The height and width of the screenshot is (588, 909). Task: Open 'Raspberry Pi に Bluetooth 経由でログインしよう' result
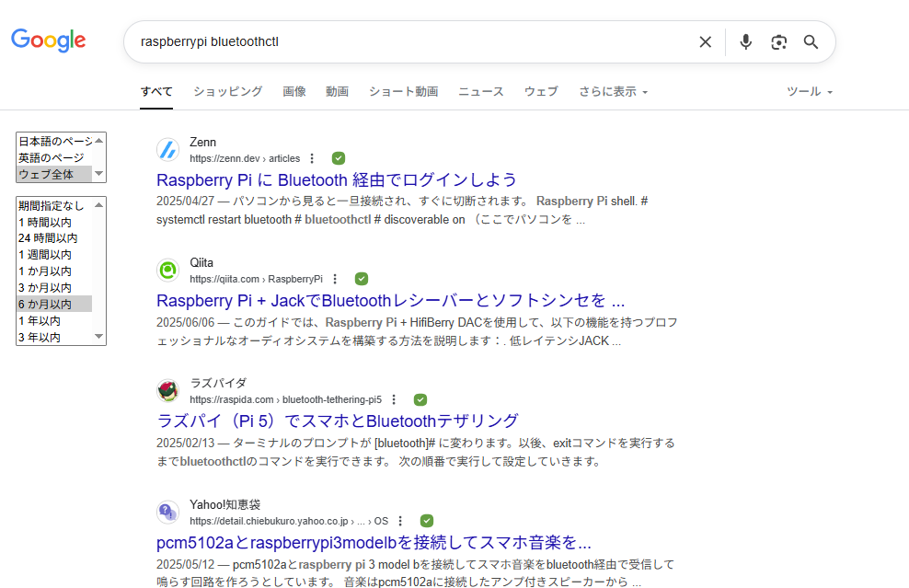click(336, 179)
